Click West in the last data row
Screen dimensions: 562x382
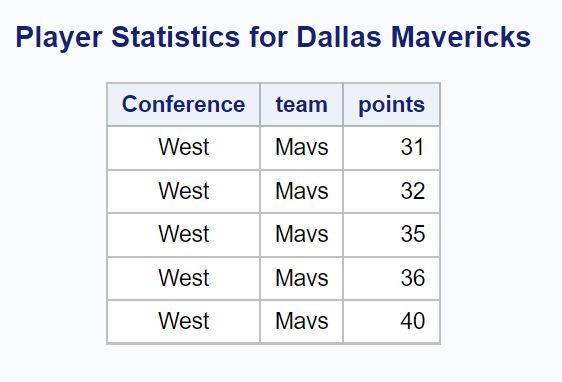point(184,321)
